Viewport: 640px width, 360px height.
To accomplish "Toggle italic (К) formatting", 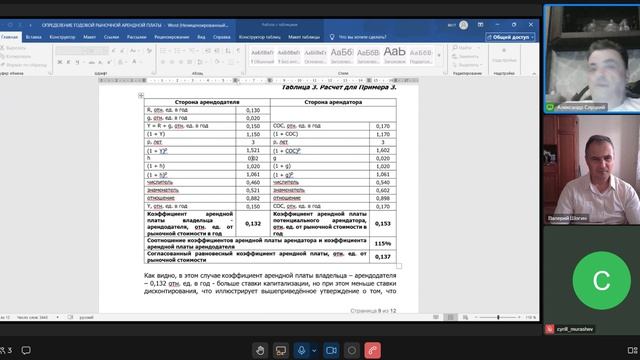I will (68, 62).
